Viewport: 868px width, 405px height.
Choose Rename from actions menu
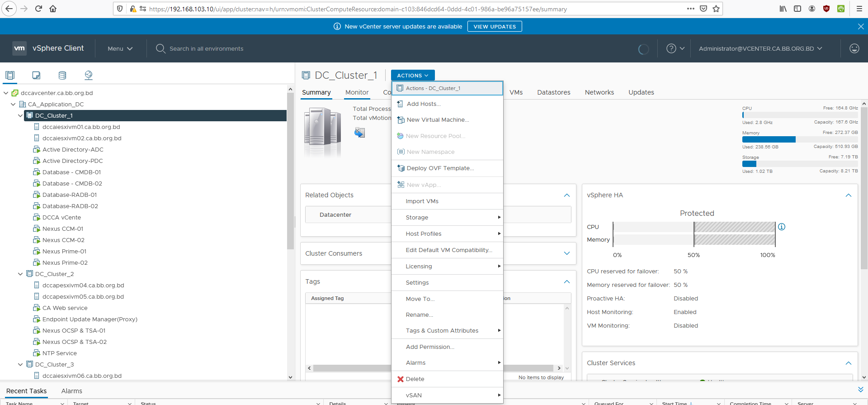click(448, 315)
